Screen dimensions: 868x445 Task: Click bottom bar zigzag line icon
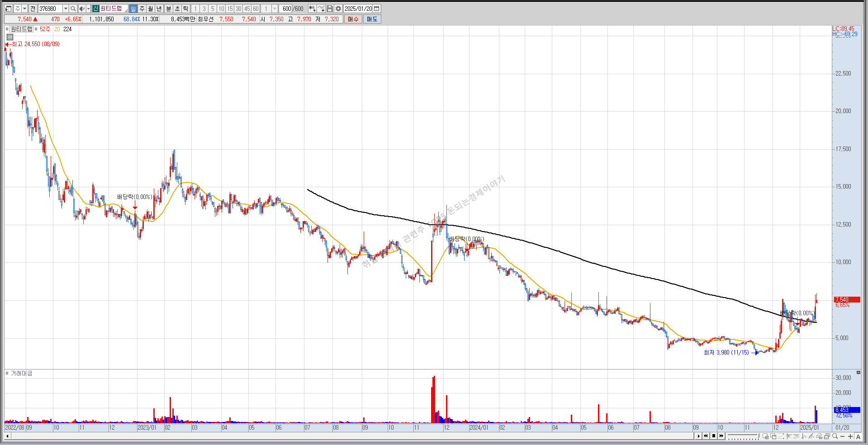[x=804, y=436]
